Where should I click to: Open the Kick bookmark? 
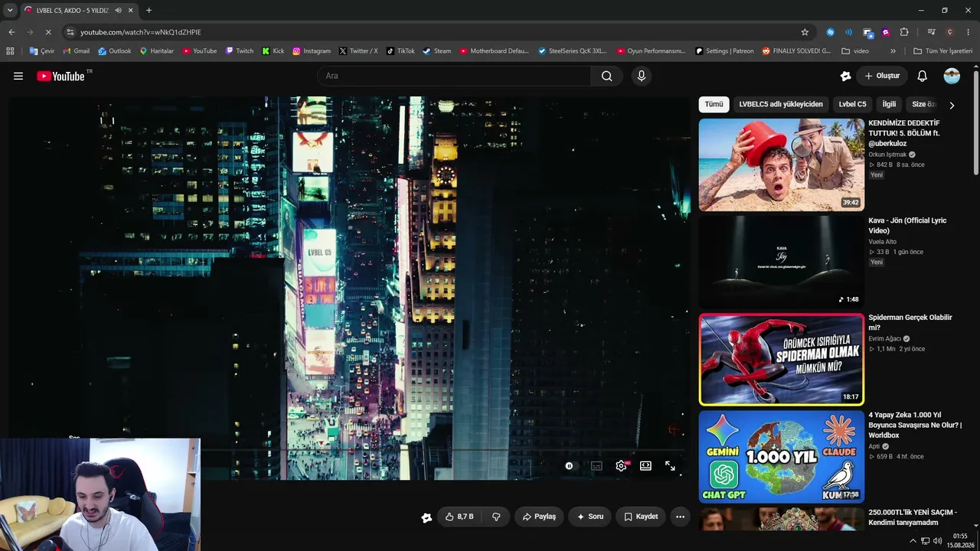273,51
